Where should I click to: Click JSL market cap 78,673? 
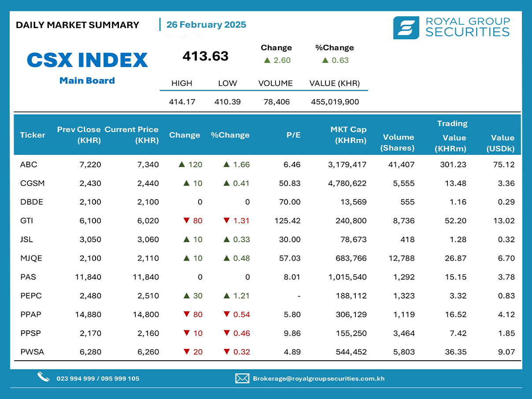point(355,240)
